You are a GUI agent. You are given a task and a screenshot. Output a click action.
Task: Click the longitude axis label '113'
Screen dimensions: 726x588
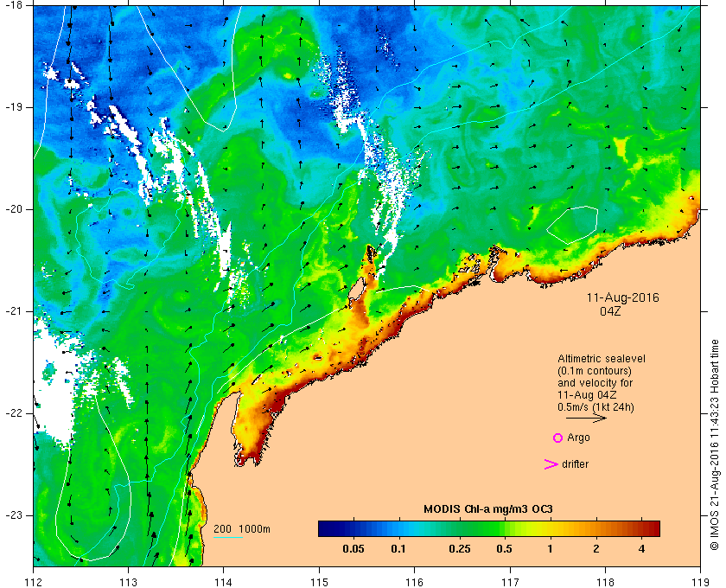[x=128, y=582]
